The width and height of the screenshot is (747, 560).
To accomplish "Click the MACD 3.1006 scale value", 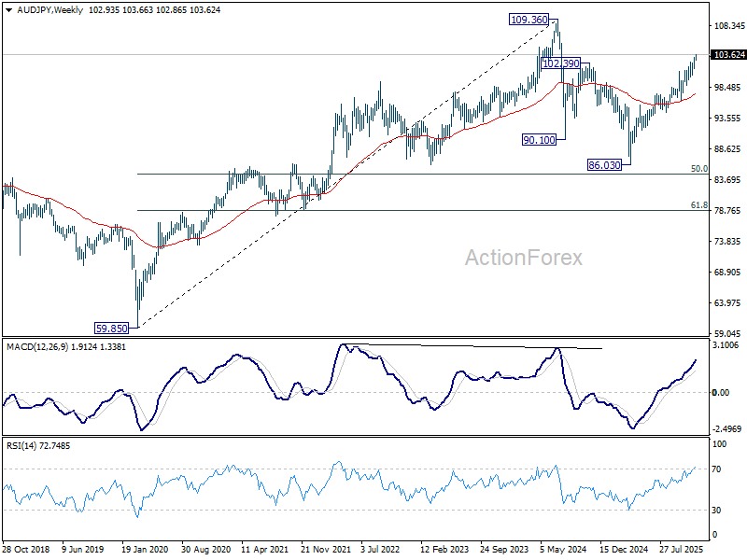I will (x=726, y=344).
